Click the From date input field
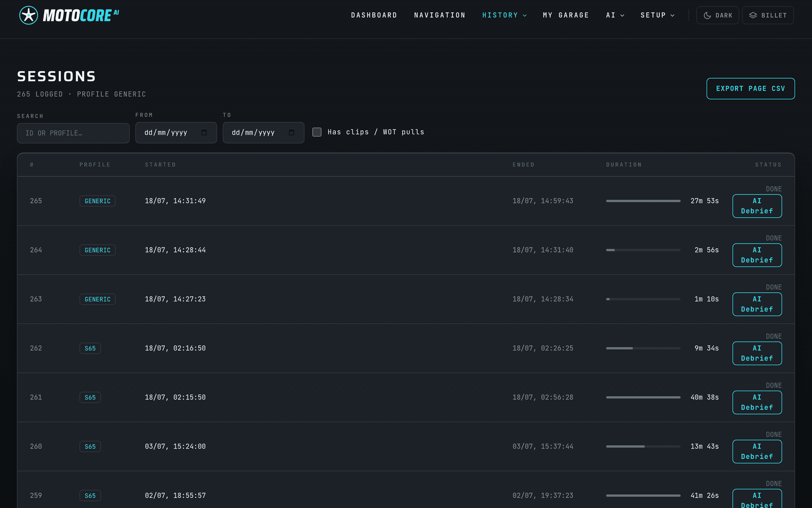 [x=176, y=132]
